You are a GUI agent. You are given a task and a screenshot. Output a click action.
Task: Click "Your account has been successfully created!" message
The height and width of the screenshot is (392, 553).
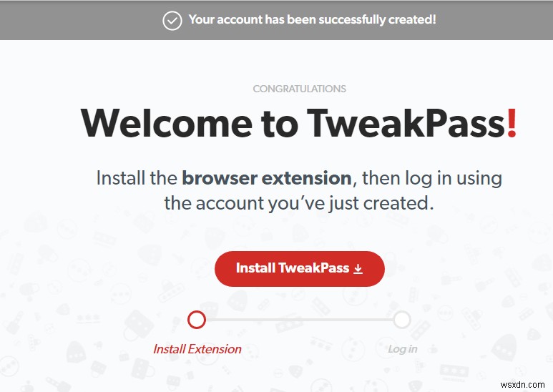pyautogui.click(x=312, y=20)
